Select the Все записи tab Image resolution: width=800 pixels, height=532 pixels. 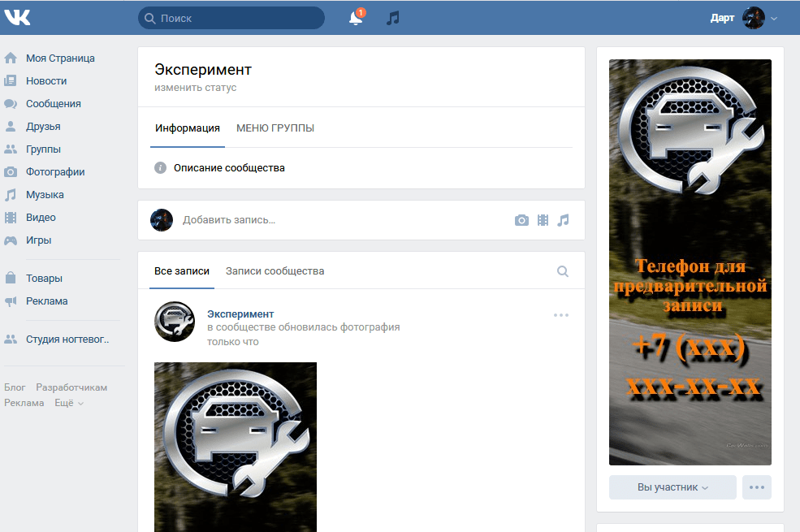point(182,271)
